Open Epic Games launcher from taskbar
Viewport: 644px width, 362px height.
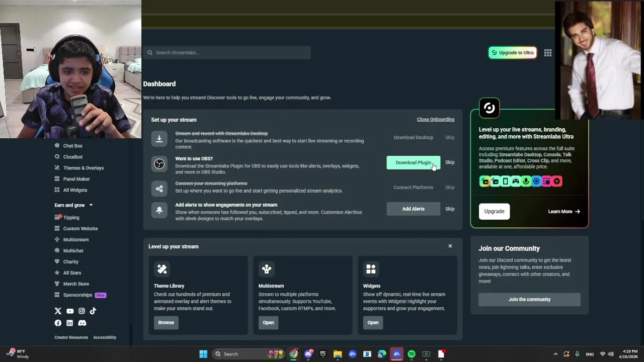point(323,354)
